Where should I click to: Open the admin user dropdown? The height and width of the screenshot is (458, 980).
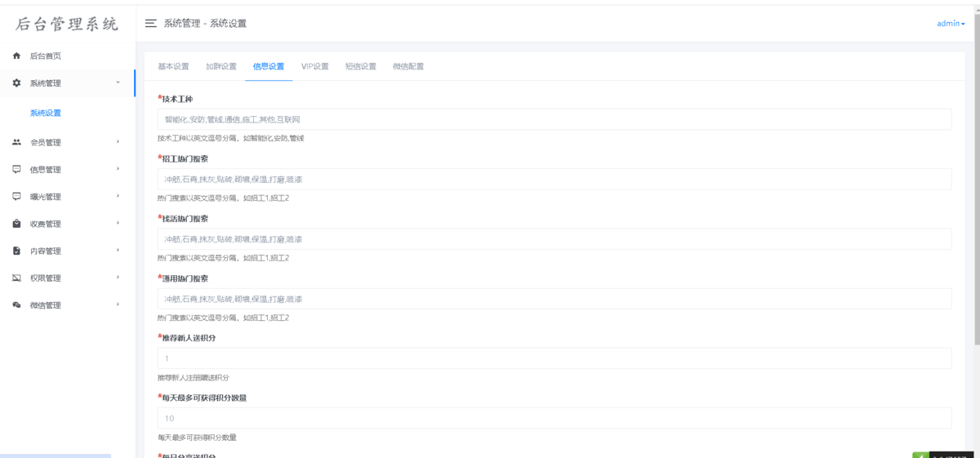[x=950, y=24]
